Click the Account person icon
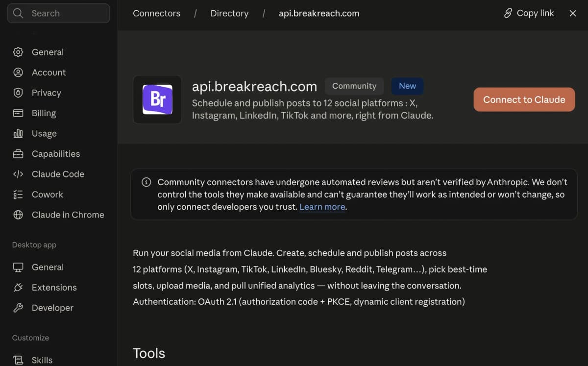 tap(18, 73)
